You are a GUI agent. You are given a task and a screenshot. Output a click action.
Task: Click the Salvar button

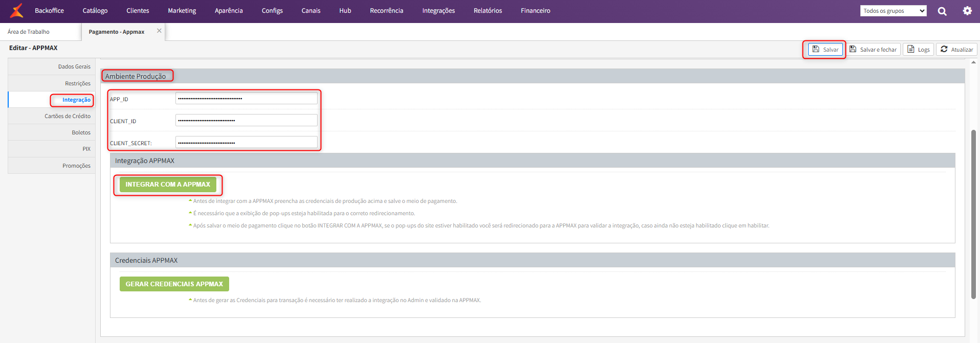[x=825, y=50]
